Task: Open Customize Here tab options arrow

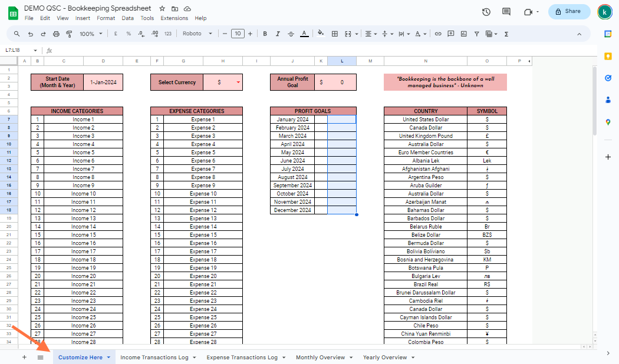Action: (x=108, y=358)
